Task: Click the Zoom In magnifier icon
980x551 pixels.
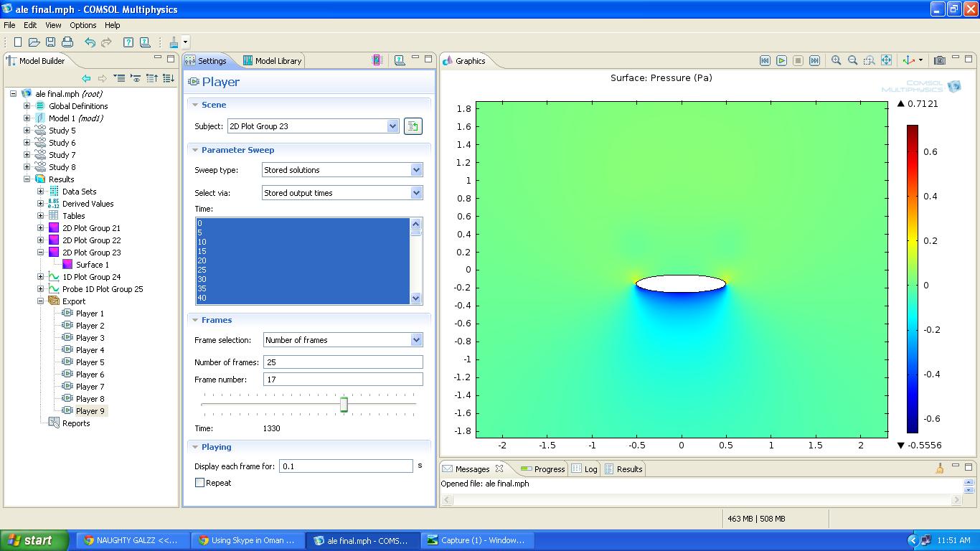Action: [x=836, y=61]
